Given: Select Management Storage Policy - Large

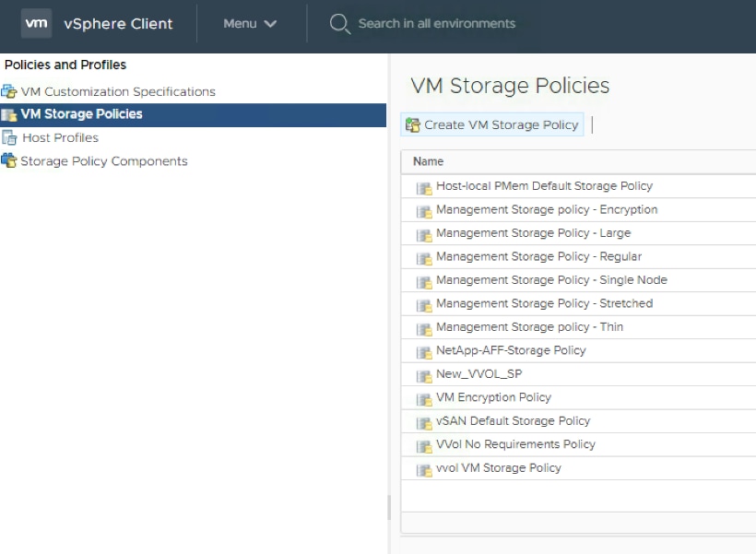Looking at the screenshot, I should click(x=533, y=233).
